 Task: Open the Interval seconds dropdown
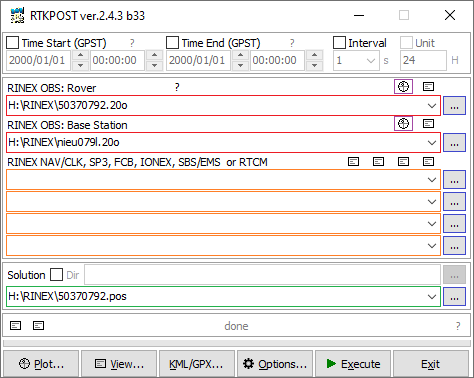371,61
